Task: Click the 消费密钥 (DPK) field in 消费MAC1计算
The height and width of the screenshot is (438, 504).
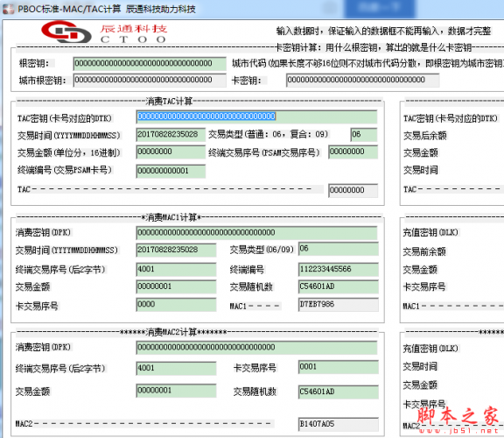Action: point(256,233)
